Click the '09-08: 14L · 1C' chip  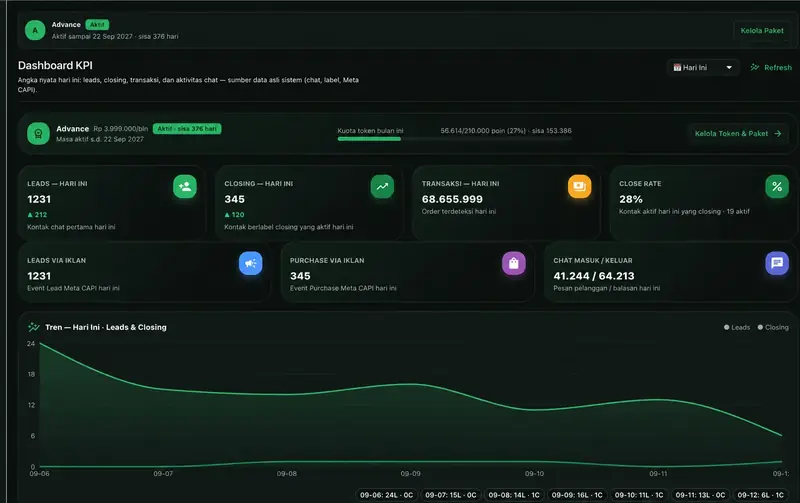coord(514,495)
